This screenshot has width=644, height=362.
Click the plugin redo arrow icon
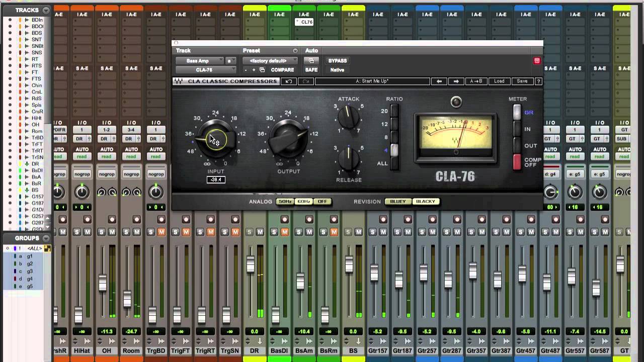point(306,81)
